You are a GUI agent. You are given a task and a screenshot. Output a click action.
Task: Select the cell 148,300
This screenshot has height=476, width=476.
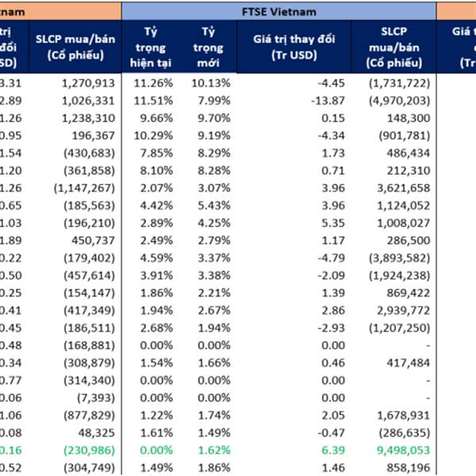409,118
